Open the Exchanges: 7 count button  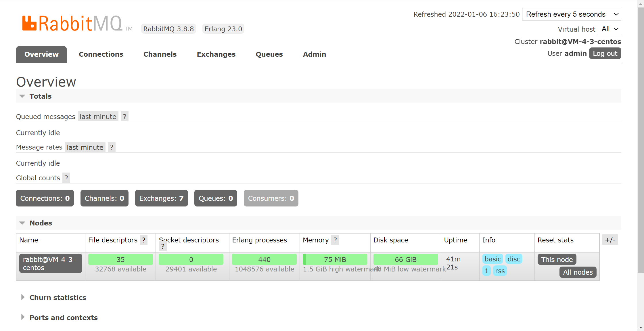tap(161, 198)
